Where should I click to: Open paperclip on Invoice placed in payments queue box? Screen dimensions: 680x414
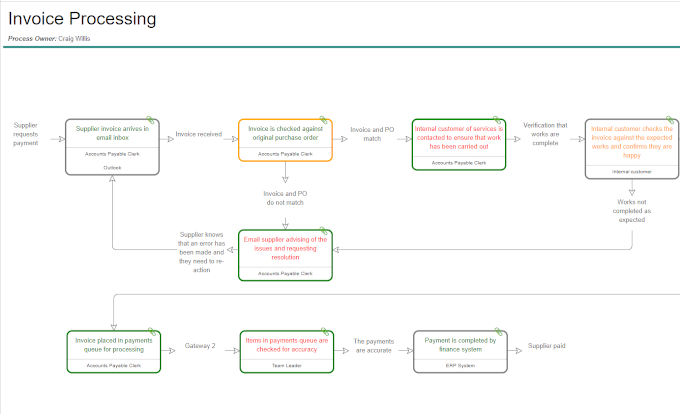click(152, 332)
